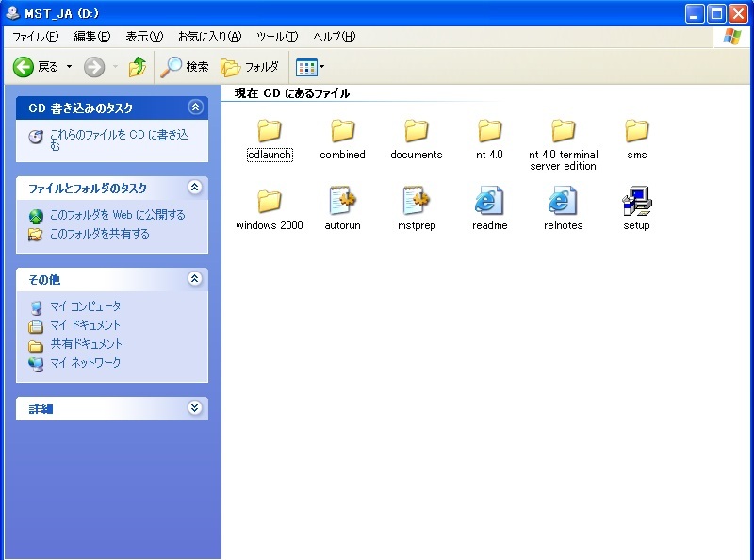
Task: Select the nt 4.0 terminal server edition folder
Action: tap(563, 132)
